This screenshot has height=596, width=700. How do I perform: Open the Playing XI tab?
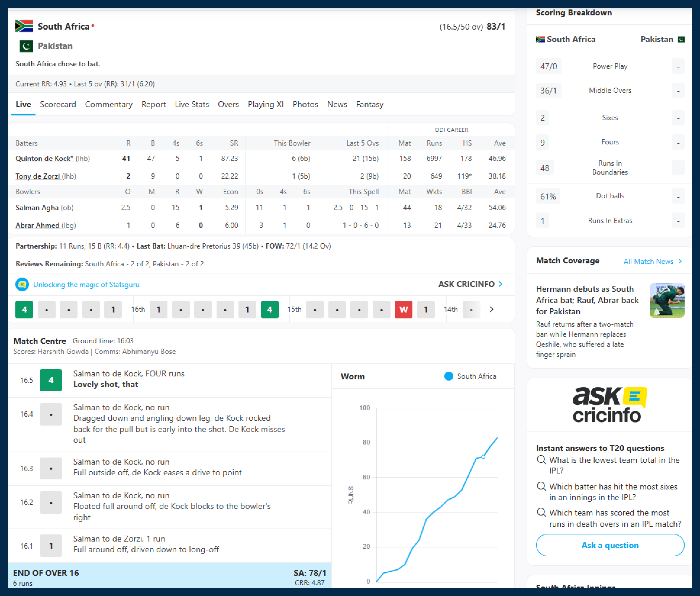click(x=266, y=104)
